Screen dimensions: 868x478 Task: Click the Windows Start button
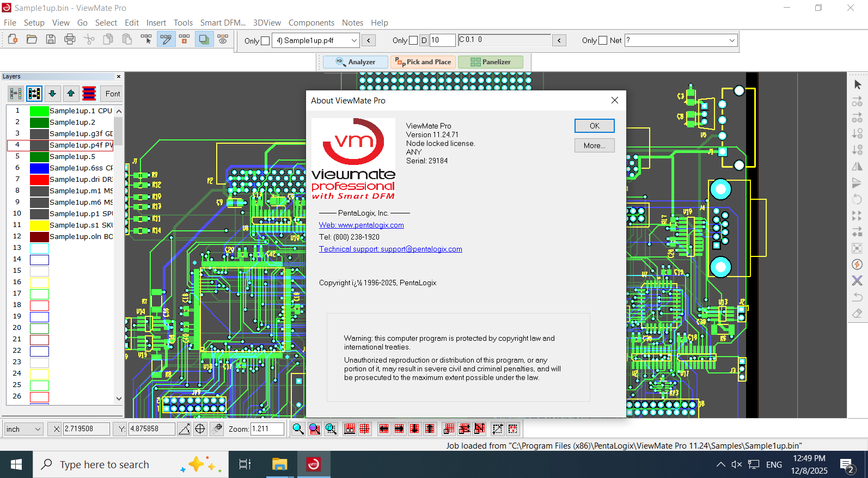pyautogui.click(x=16, y=464)
